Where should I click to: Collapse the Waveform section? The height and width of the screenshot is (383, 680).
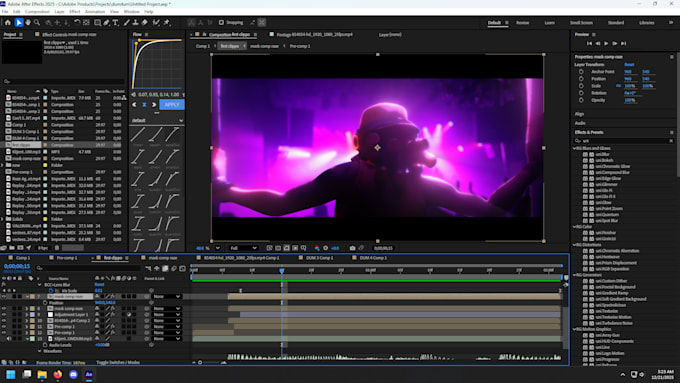tap(39, 351)
